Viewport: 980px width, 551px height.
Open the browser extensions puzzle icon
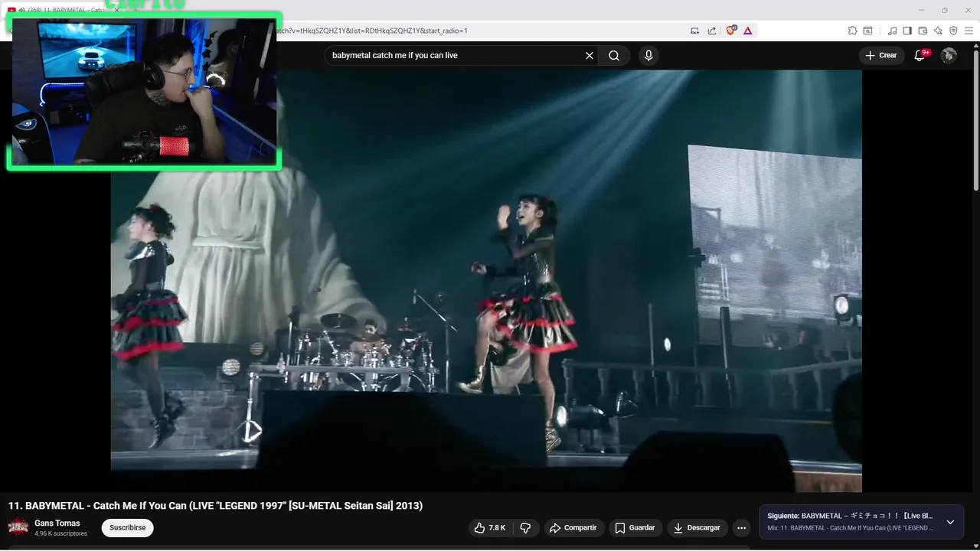tap(852, 31)
